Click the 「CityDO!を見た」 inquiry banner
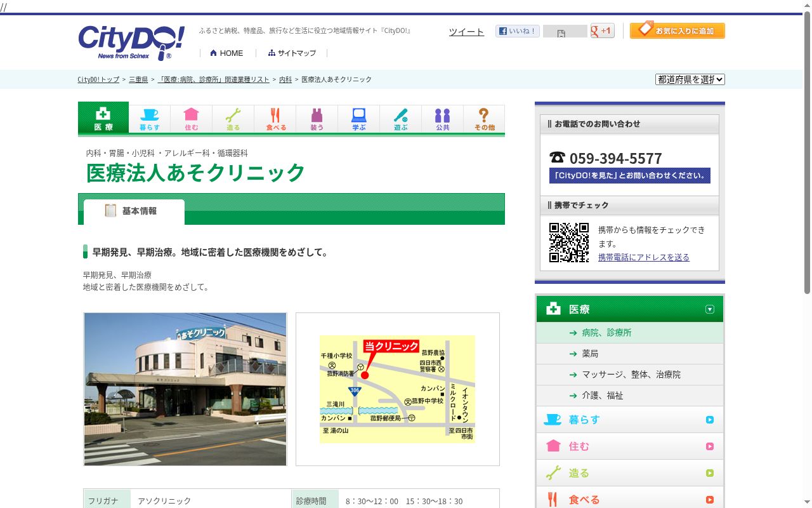The height and width of the screenshot is (508, 812). click(630, 176)
